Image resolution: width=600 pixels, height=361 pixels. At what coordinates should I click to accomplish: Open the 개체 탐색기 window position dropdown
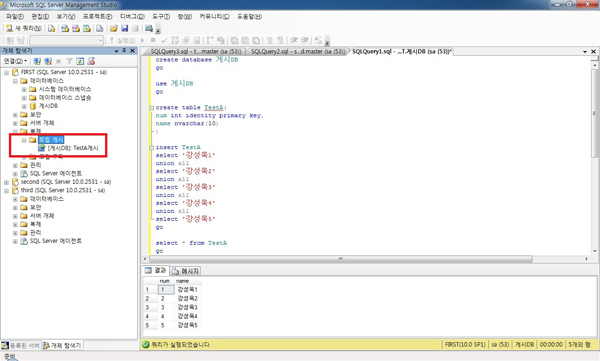tap(116, 51)
